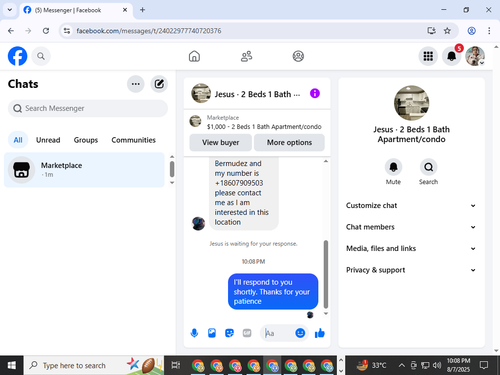Open Chrome three-dot menu
This screenshot has height=375, width=500.
[x=489, y=31]
